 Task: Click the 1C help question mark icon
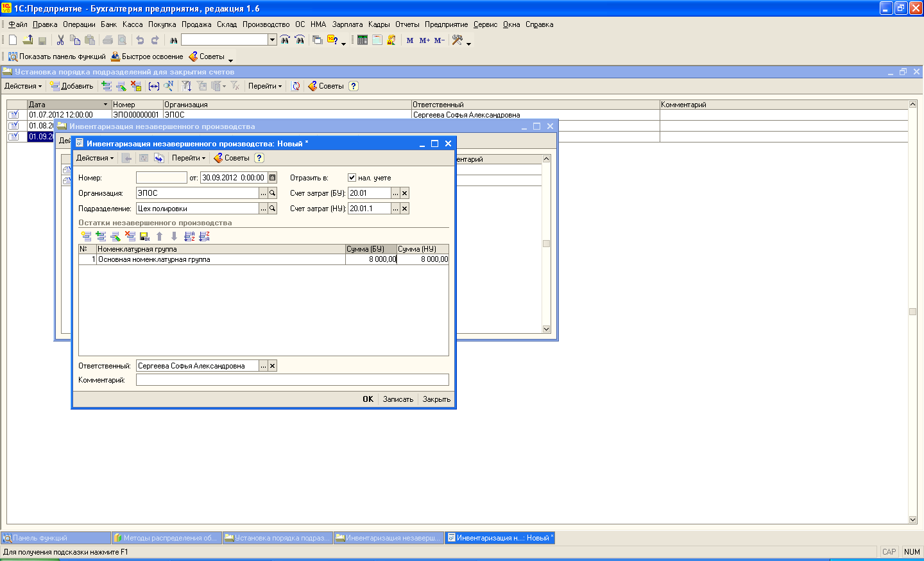[x=332, y=40]
